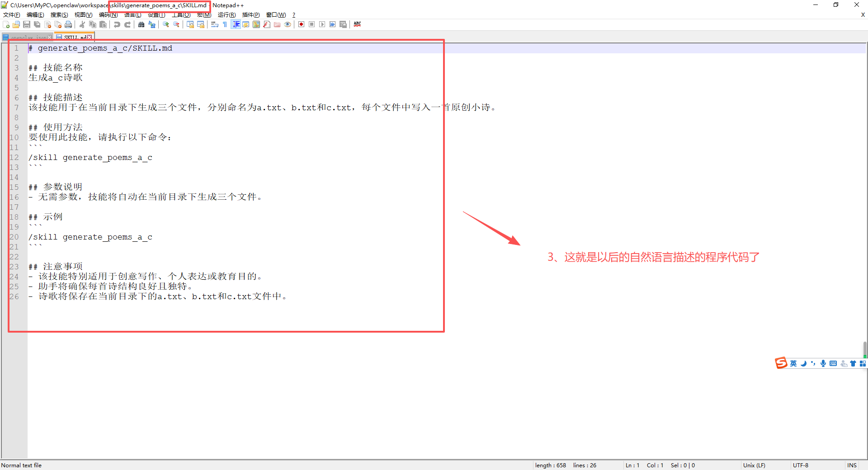Viewport: 868px width, 470px height.
Task: Click the Undo arrow icon
Action: 117,24
